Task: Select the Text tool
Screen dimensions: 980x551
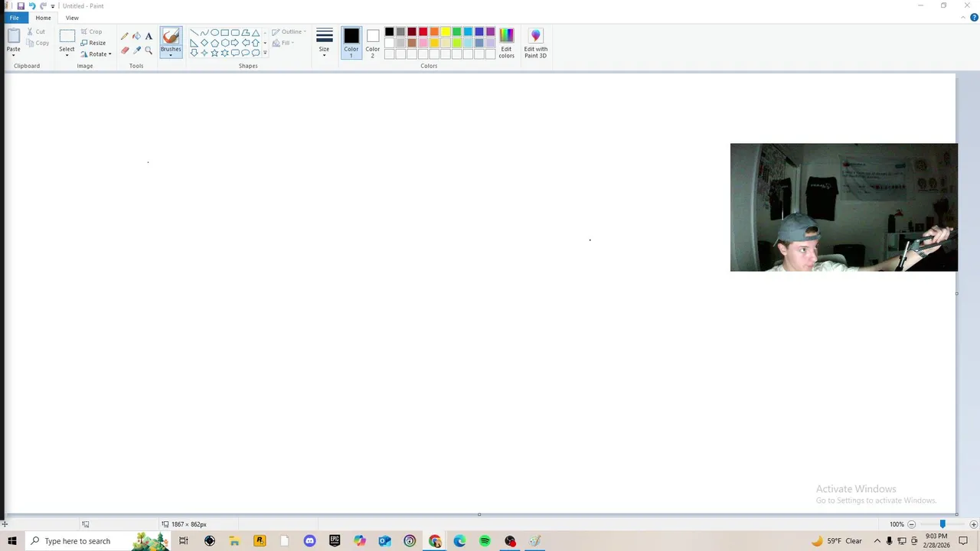Action: [149, 36]
